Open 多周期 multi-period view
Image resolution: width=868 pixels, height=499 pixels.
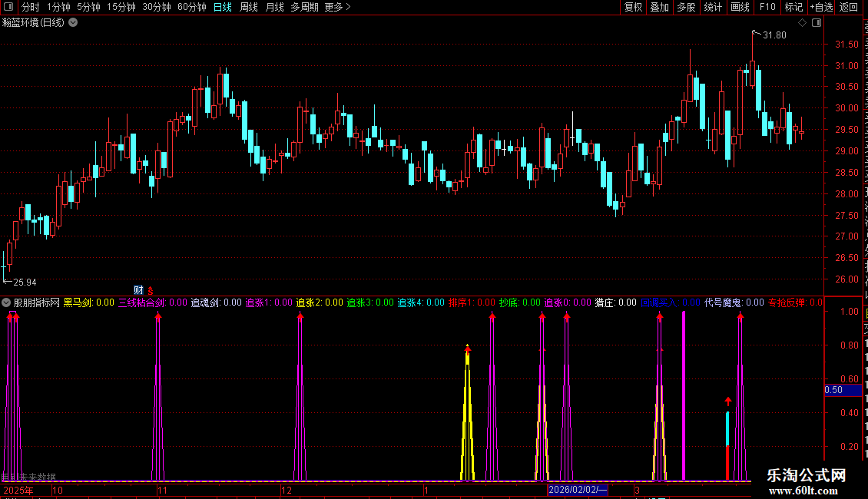304,7
